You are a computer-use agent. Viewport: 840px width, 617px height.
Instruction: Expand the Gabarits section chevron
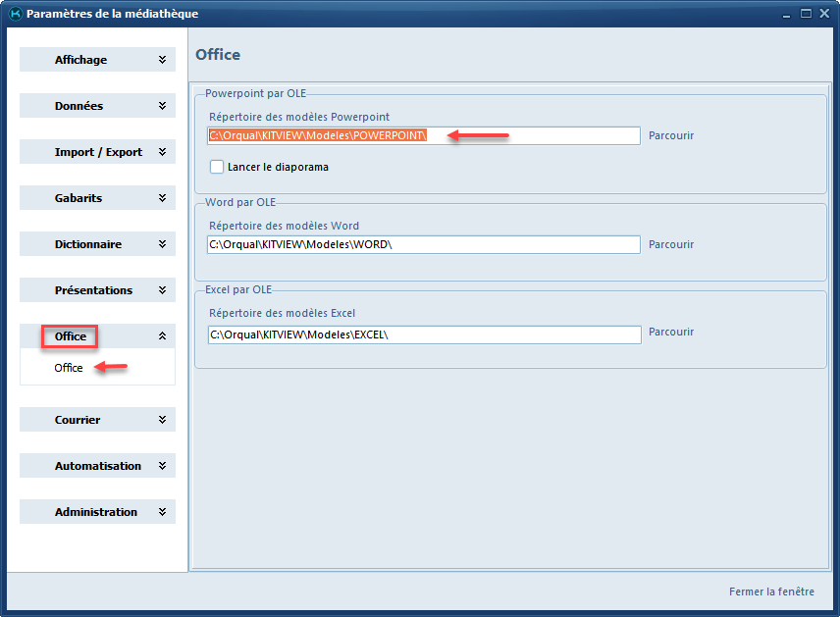pyautogui.click(x=162, y=198)
